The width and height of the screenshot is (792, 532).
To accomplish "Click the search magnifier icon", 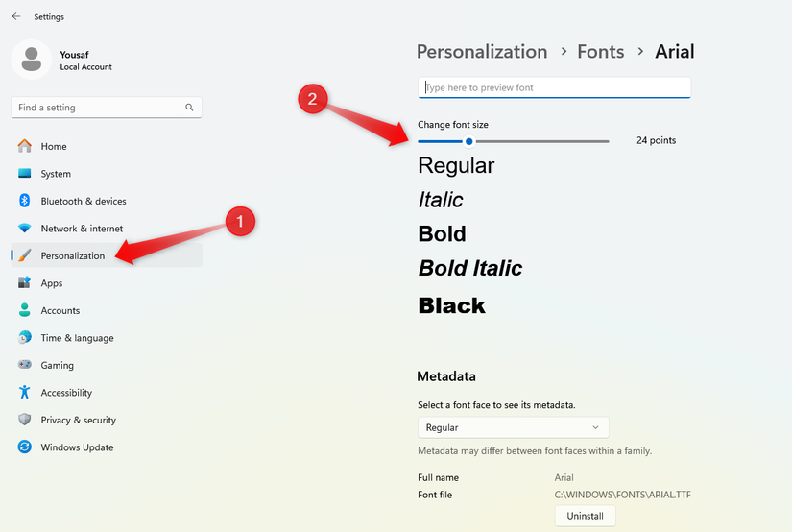I will (x=190, y=108).
